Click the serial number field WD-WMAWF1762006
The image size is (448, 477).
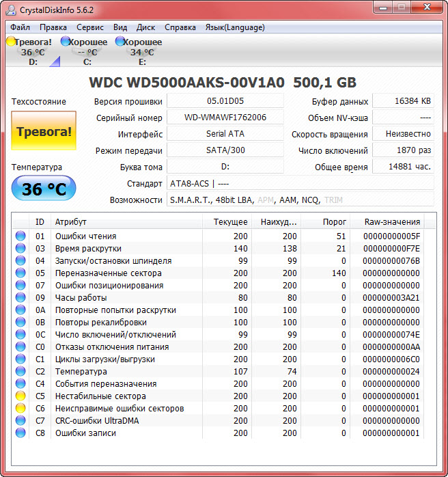[225, 118]
